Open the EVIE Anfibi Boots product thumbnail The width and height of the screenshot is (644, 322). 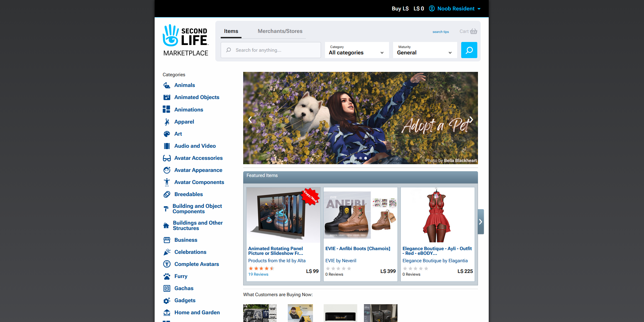(x=360, y=215)
